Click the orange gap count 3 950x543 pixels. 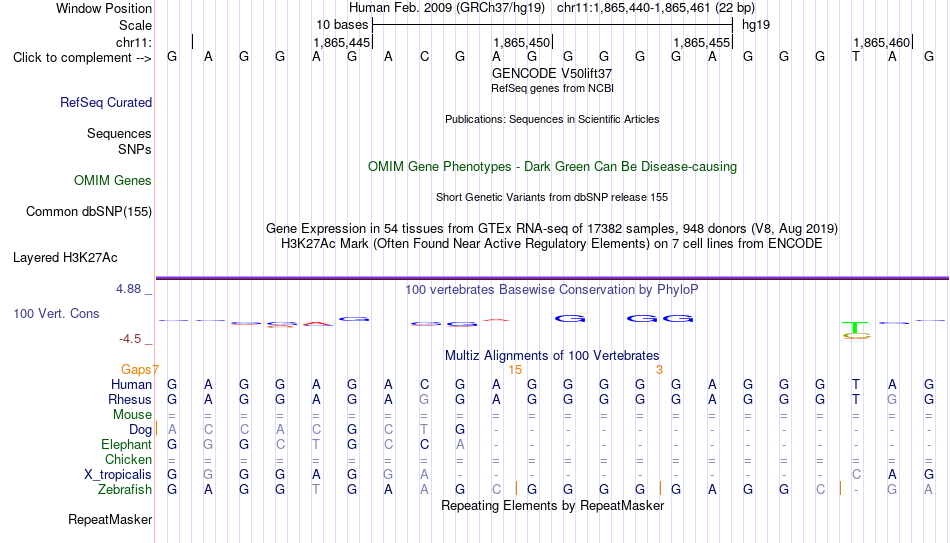(x=659, y=370)
